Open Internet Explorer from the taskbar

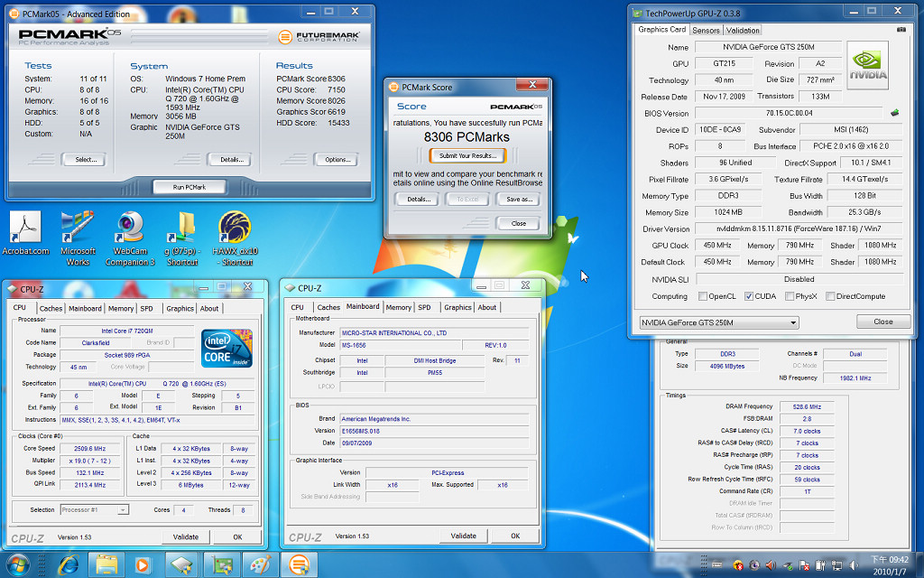point(69,565)
